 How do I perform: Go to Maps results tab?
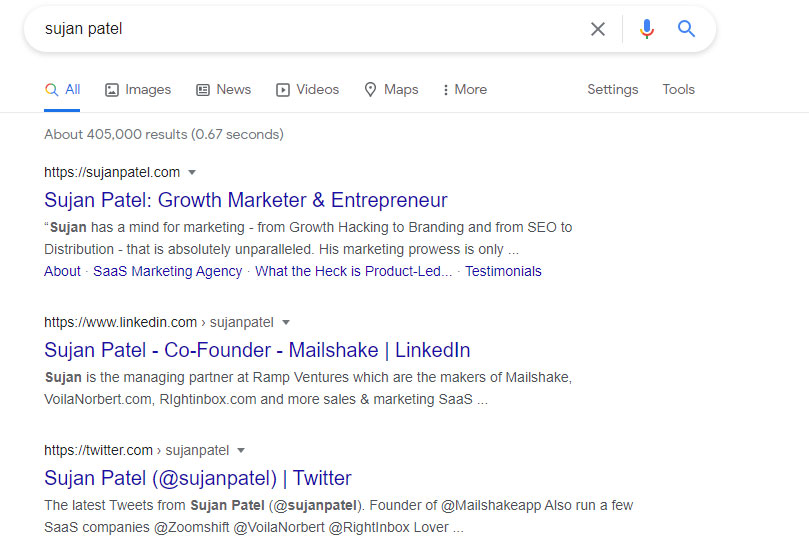pyautogui.click(x=391, y=89)
